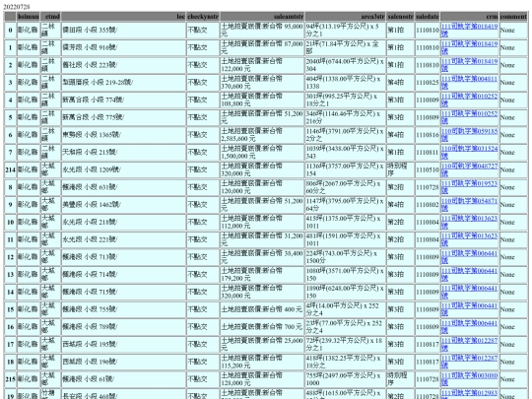Click the 'saleamtstr' column header
The width and height of the screenshot is (532, 399).
point(262,17)
